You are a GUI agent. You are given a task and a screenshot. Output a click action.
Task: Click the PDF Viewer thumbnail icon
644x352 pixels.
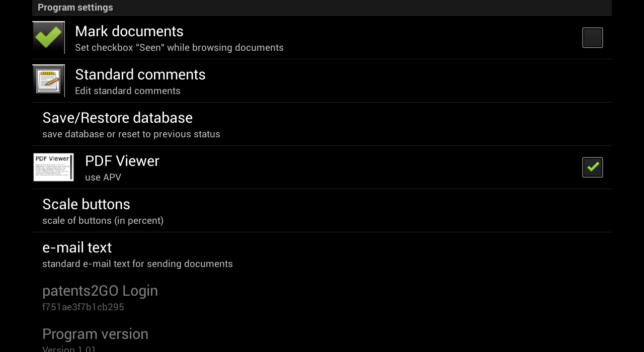coord(53,167)
